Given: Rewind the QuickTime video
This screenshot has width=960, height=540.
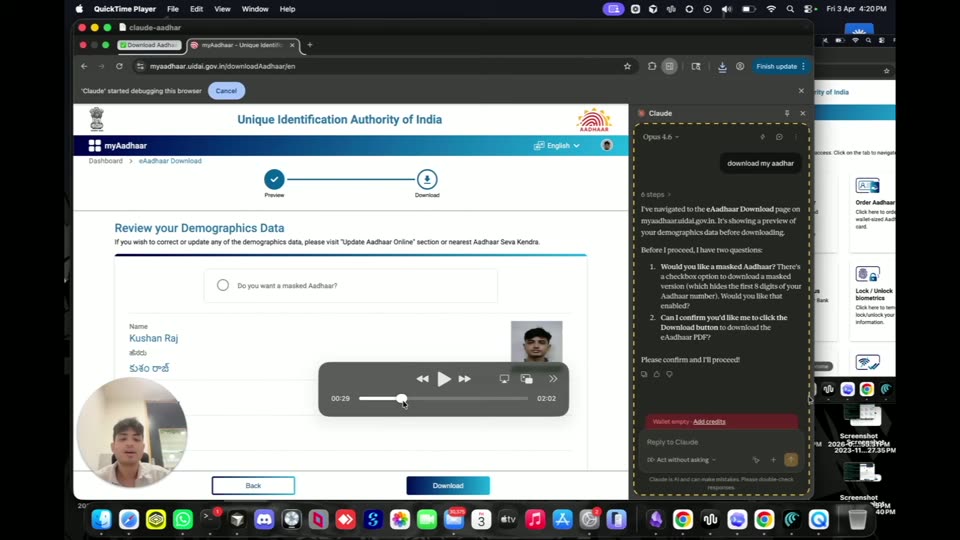Looking at the screenshot, I should point(422,379).
